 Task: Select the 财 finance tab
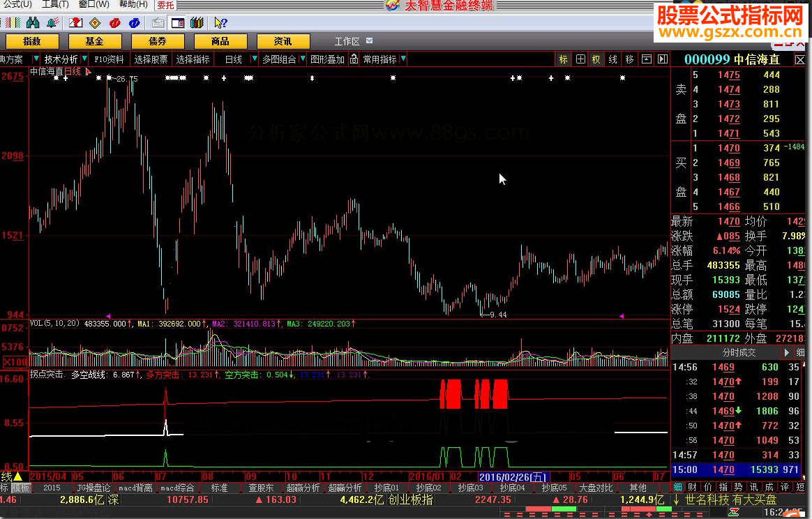pos(693,488)
